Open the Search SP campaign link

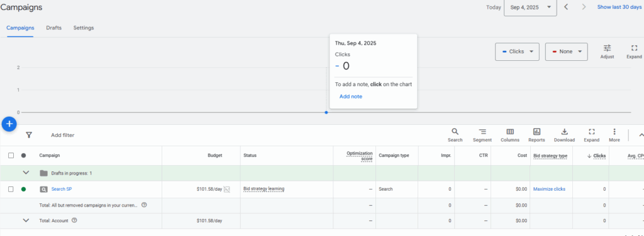point(62,189)
